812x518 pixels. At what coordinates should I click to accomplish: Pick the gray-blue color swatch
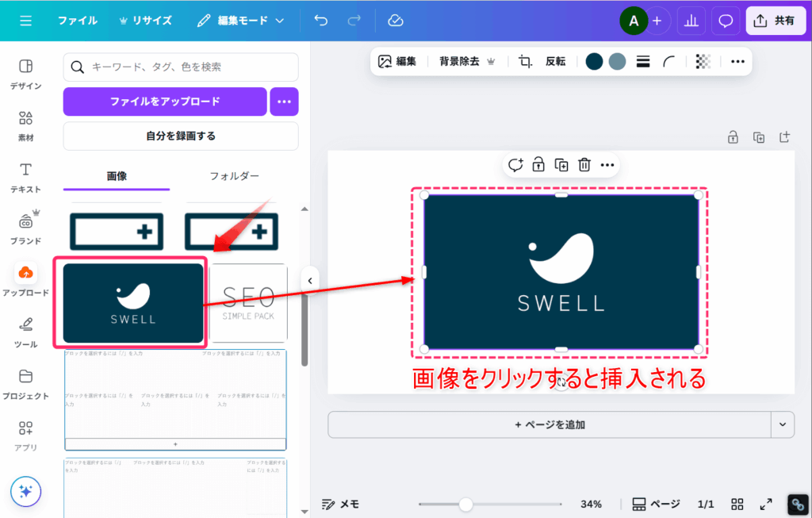click(x=617, y=62)
